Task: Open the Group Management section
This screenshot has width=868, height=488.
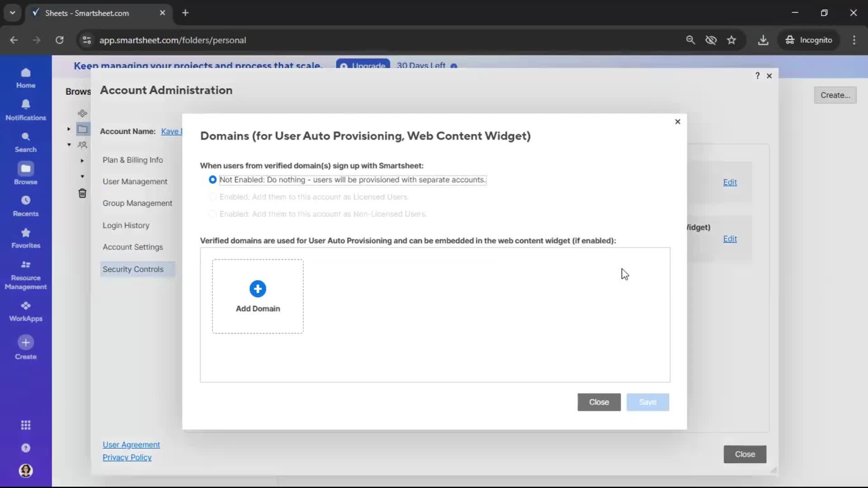Action: (138, 203)
